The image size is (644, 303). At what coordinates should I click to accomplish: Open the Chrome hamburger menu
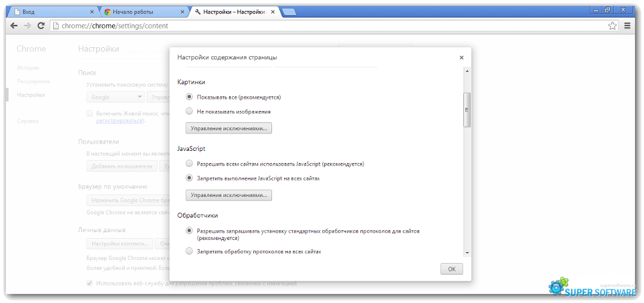coord(627,25)
